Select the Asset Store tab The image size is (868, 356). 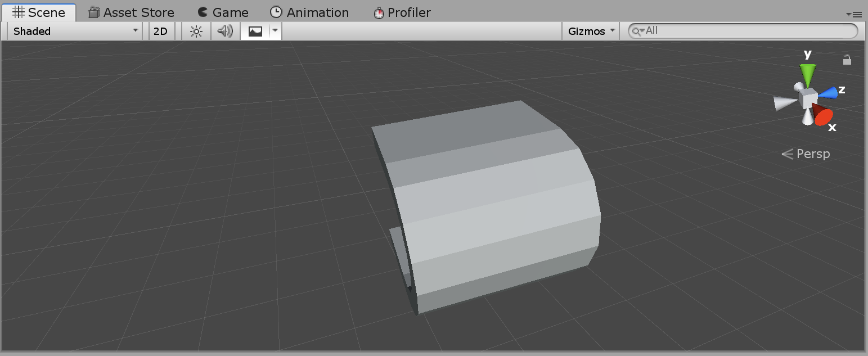coord(131,11)
